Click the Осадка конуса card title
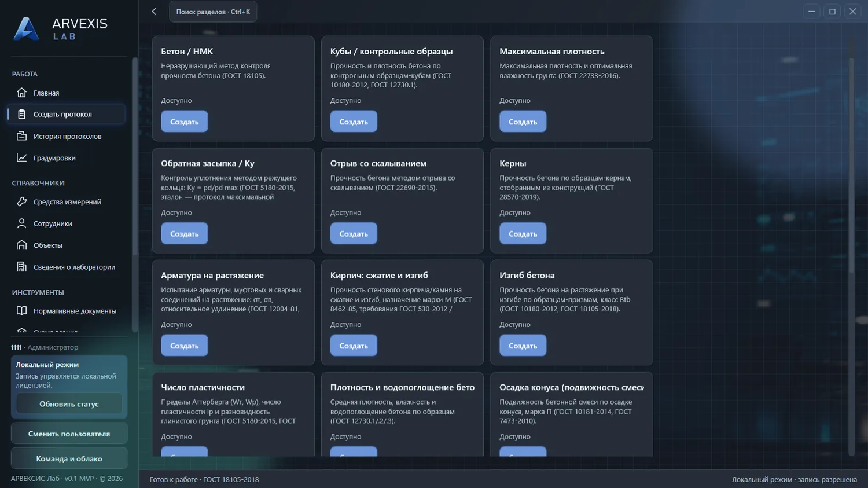This screenshot has width=868, height=488. click(572, 387)
